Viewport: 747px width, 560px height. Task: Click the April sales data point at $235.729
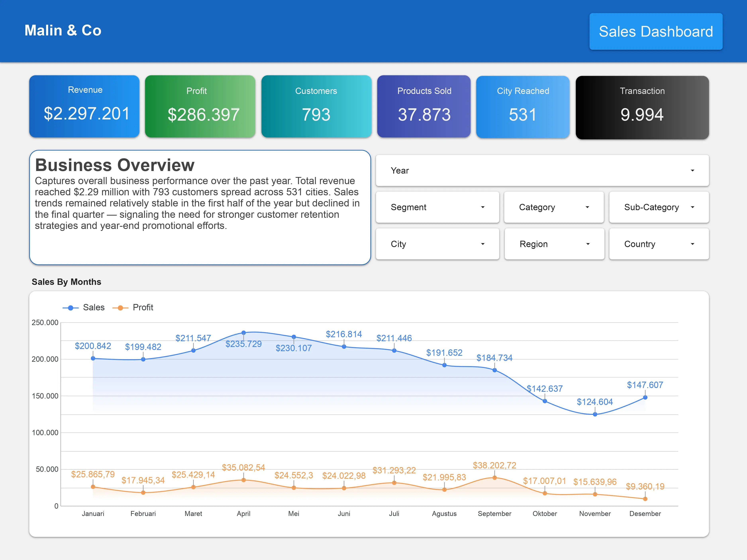[243, 332]
